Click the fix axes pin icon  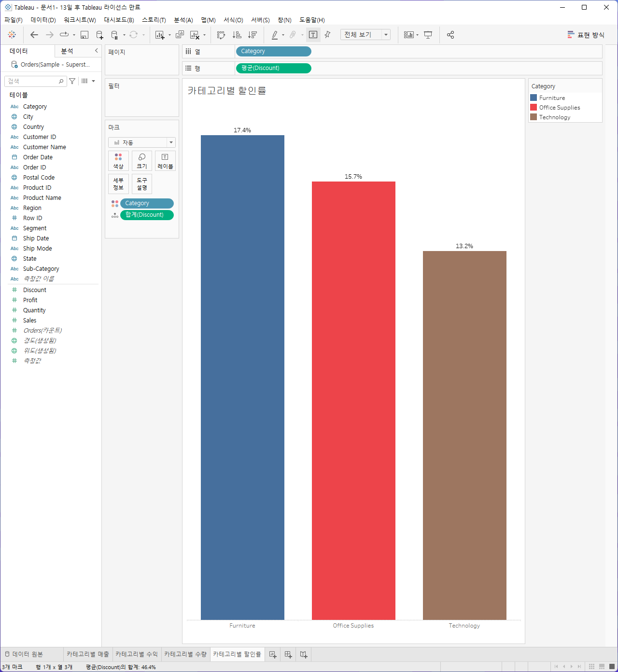point(327,35)
